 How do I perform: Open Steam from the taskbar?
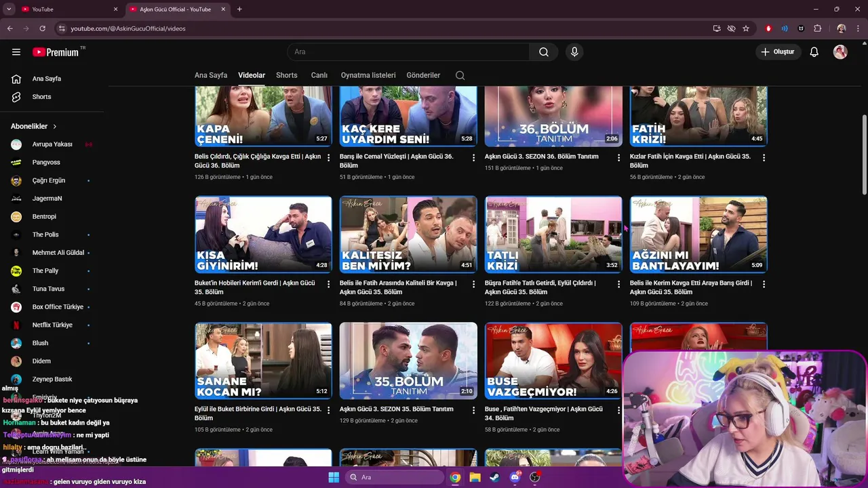pos(495,477)
